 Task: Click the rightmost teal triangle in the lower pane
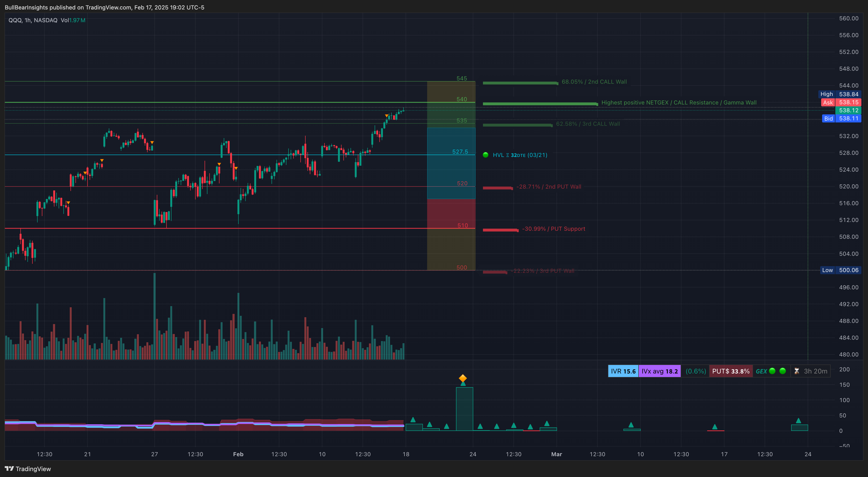(798, 421)
